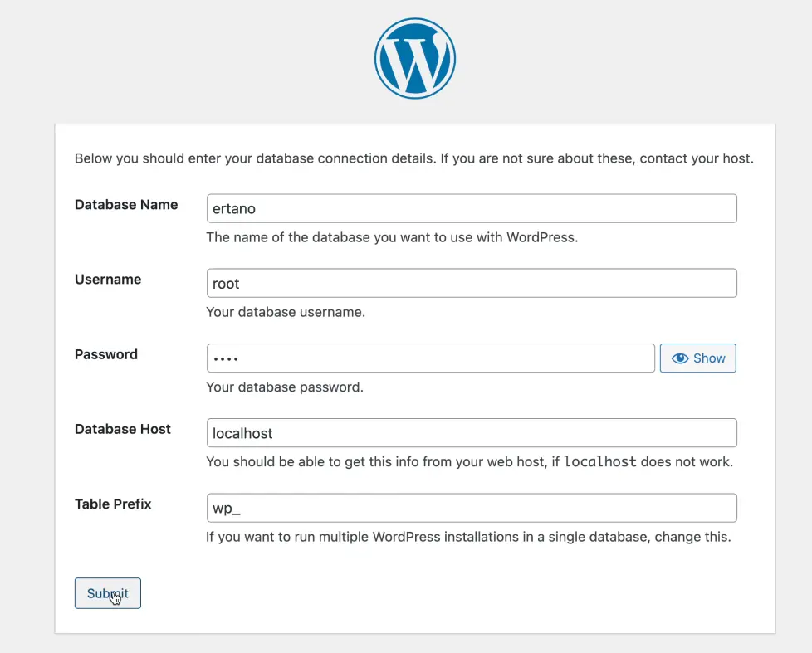This screenshot has width=812, height=653.
Task: Click the bold Table Prefix label
Action: [x=113, y=504]
